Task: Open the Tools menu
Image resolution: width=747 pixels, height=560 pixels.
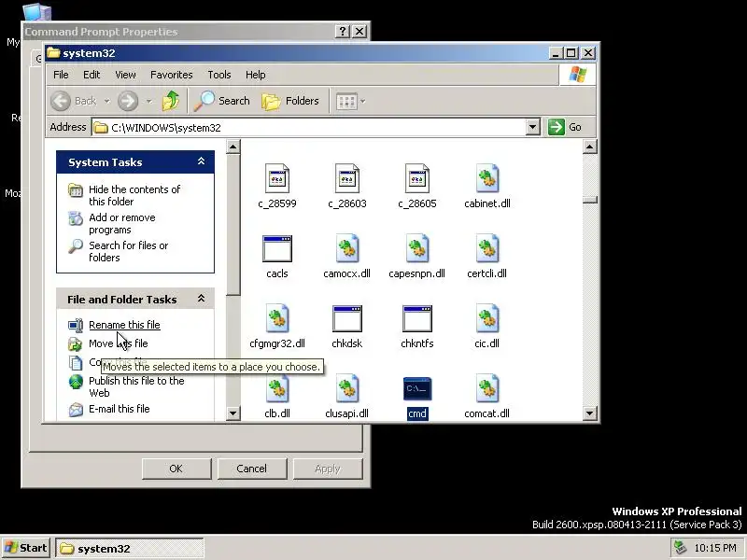Action: (219, 75)
